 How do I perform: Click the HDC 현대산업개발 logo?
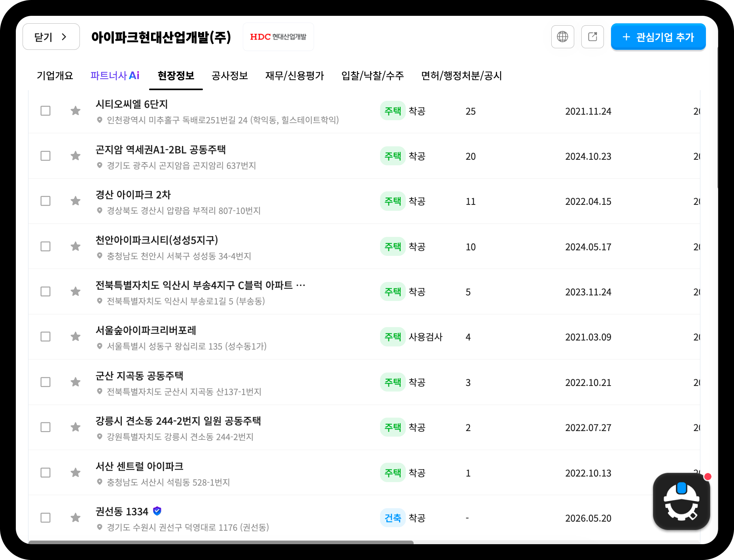pyautogui.click(x=278, y=37)
